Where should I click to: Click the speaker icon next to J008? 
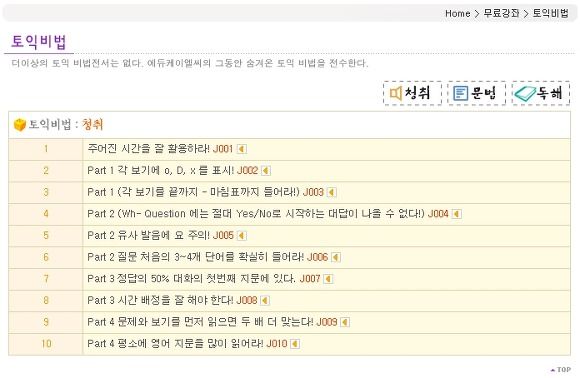coord(265,300)
